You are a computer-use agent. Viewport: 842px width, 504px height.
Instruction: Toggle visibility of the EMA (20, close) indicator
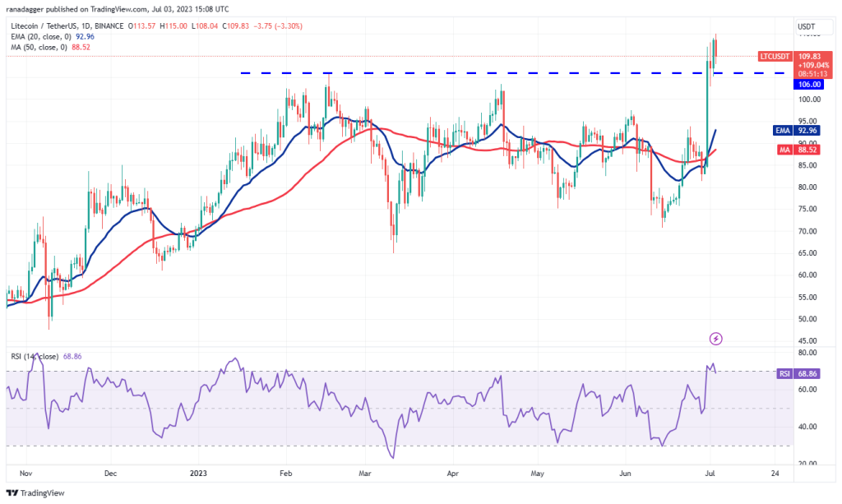coord(41,36)
